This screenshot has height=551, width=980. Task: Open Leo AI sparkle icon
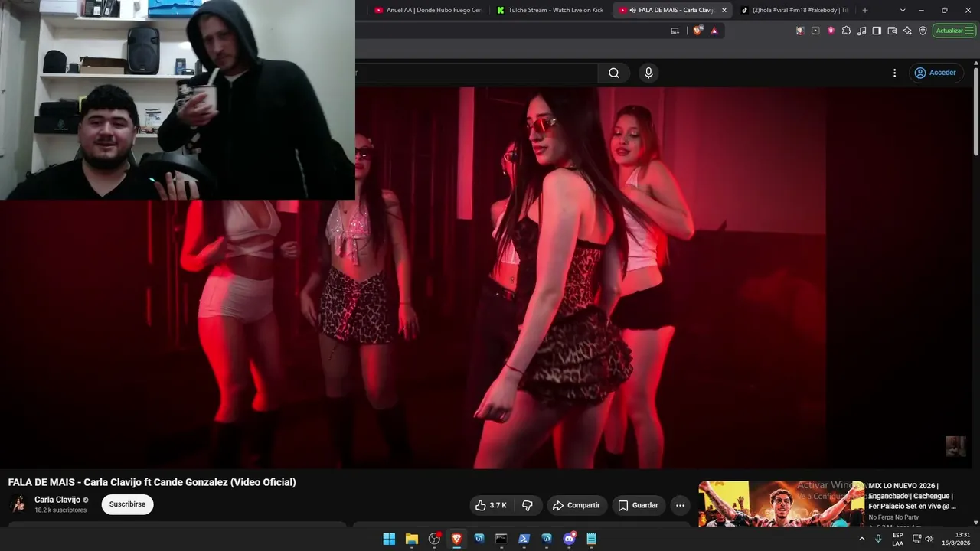coord(907,31)
